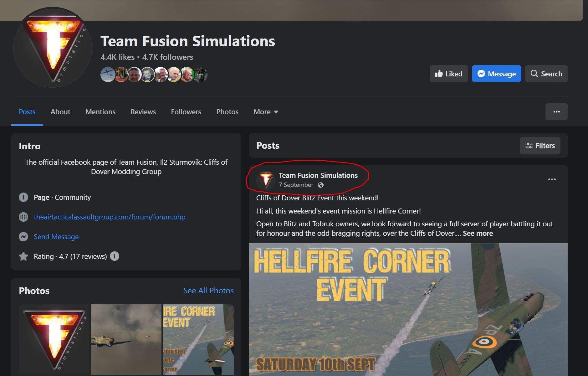Search the page with the Search button
The image size is (588, 376).
[x=546, y=74]
